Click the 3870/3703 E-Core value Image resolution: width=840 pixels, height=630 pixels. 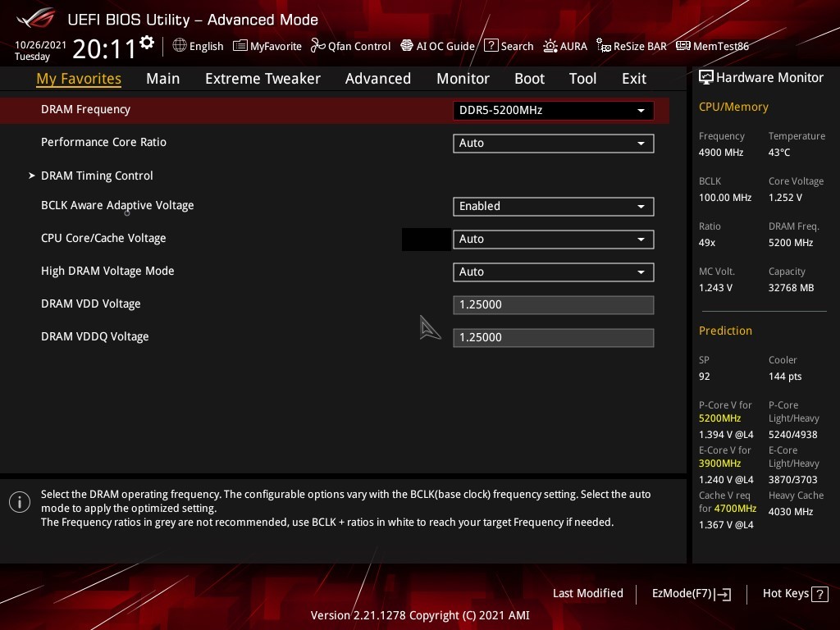[x=793, y=479]
